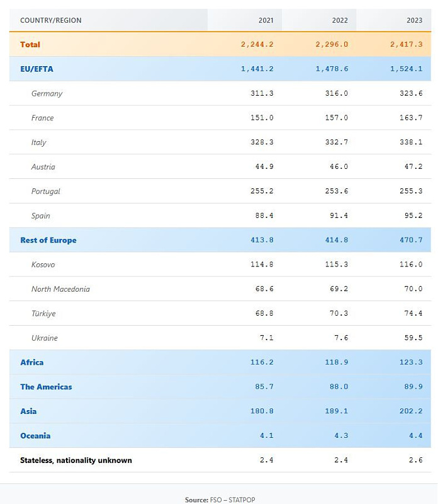Select the Asia region label
The height and width of the screenshot is (504, 438).
[x=28, y=411]
